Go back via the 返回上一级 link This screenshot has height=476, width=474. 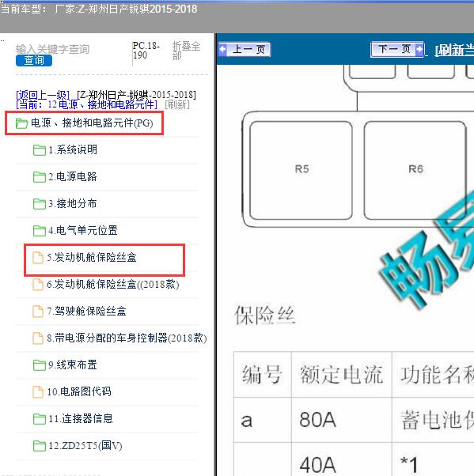click(43, 95)
